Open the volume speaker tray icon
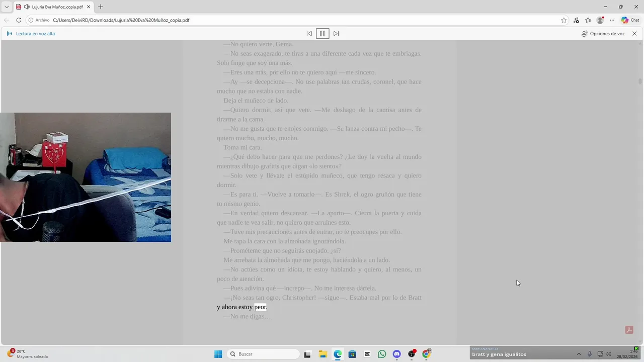The width and height of the screenshot is (644, 362). click(608, 354)
